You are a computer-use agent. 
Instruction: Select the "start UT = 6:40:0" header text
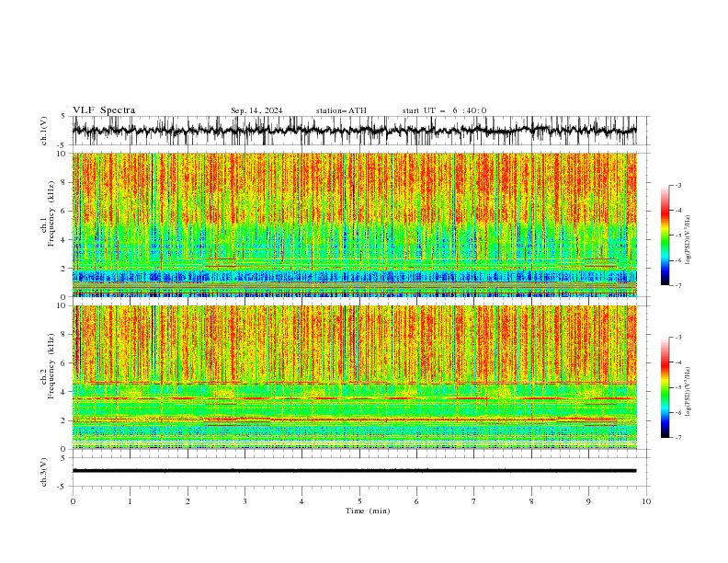click(x=444, y=110)
